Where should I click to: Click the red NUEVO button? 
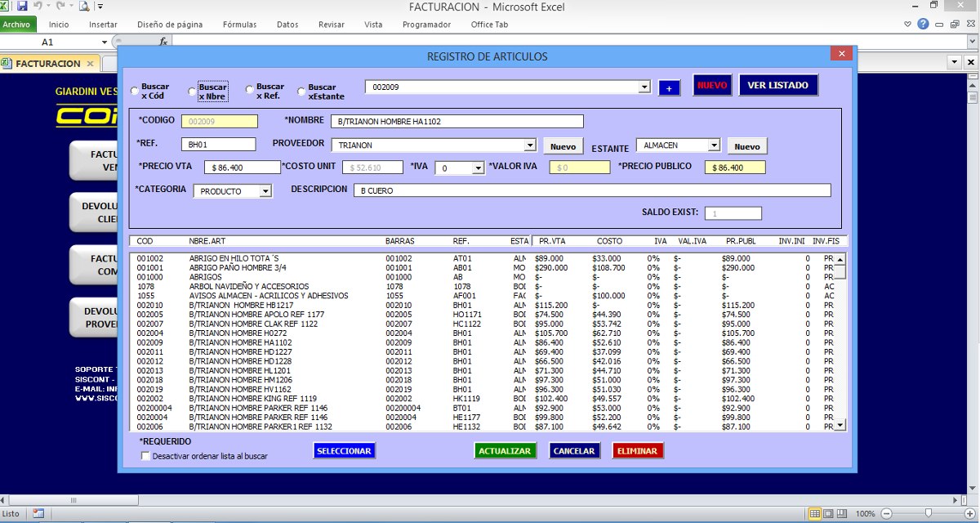[x=712, y=85]
